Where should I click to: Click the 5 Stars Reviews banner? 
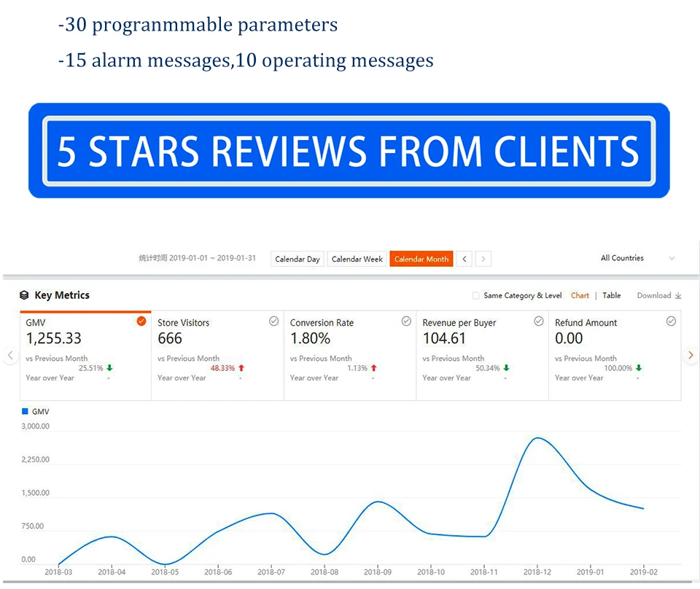[x=349, y=151]
